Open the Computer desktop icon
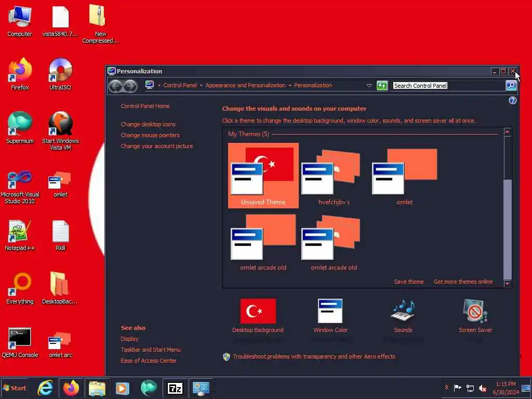 pos(20,21)
